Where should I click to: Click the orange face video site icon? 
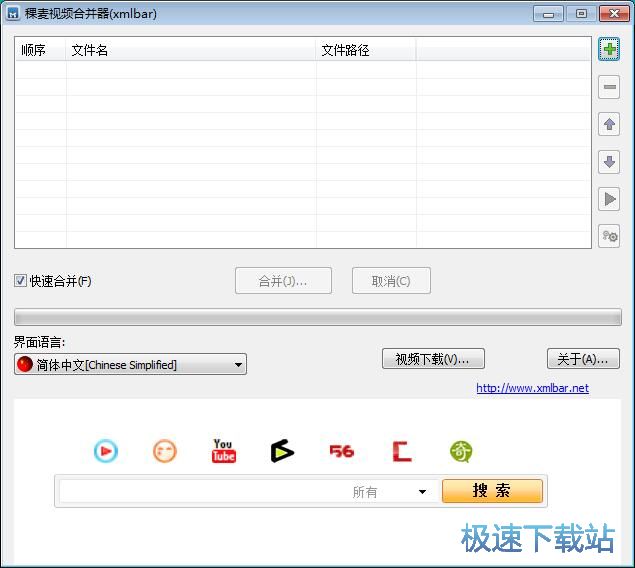coord(165,451)
